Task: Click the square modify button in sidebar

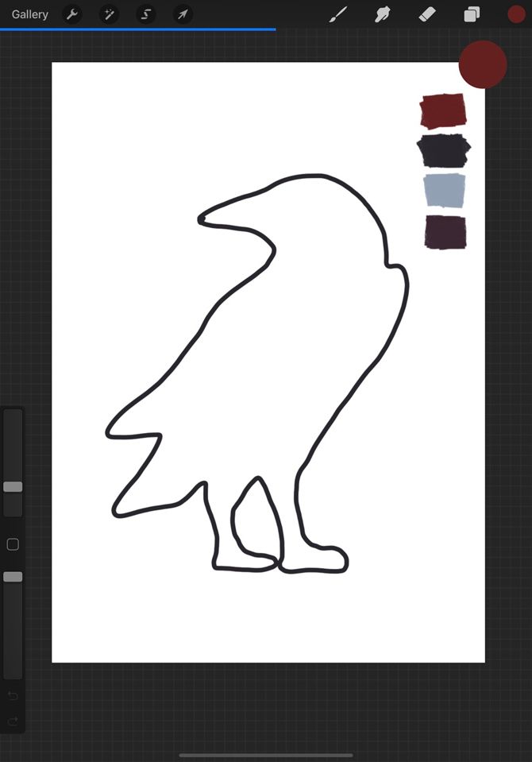Action: click(13, 544)
